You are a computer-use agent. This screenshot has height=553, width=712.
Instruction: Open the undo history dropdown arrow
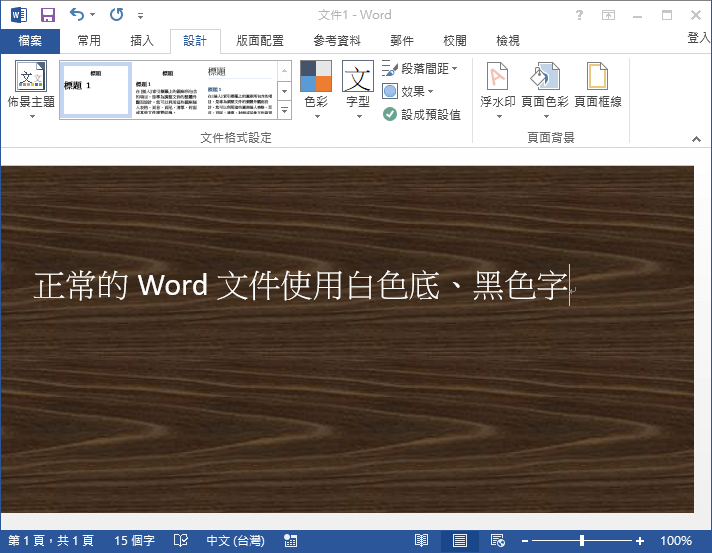93,15
